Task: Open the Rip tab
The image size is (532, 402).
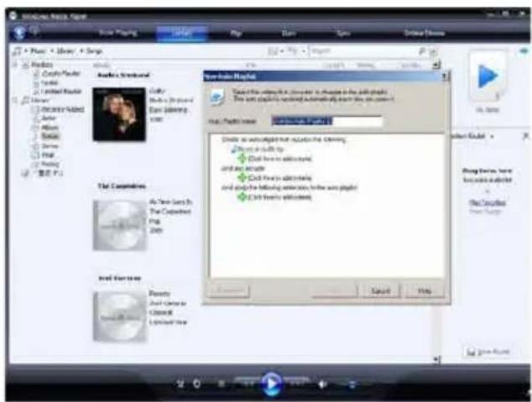Action: [x=236, y=34]
